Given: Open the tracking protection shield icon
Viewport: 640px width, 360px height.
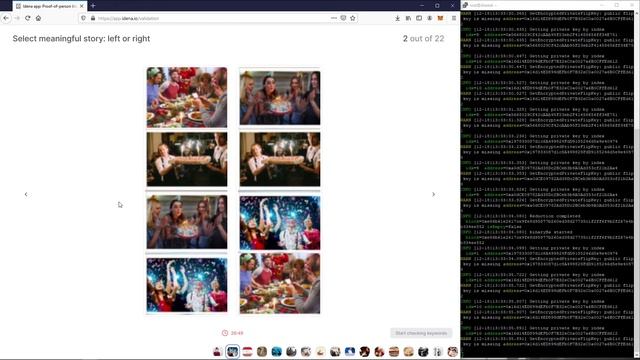Looking at the screenshot, I should [x=84, y=18].
